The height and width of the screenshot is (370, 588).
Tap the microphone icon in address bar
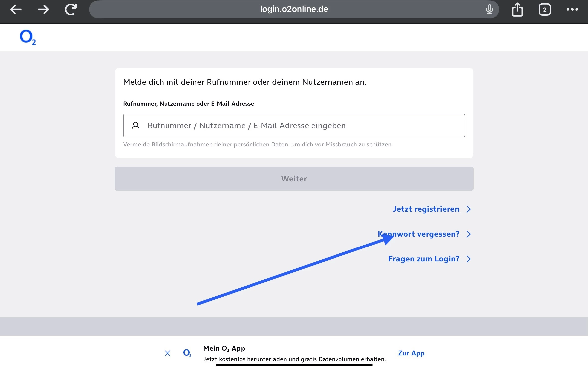[489, 10]
